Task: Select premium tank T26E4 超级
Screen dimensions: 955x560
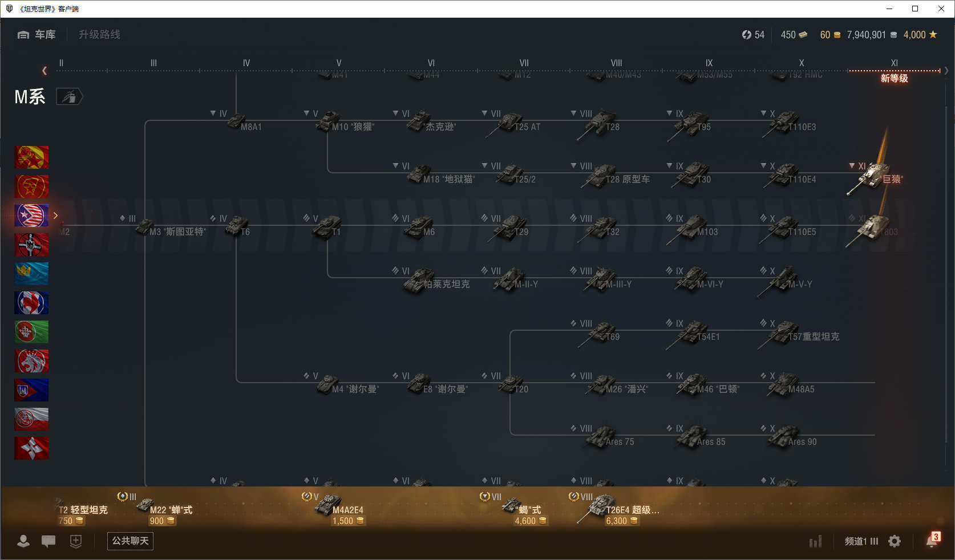Action: coord(615,509)
